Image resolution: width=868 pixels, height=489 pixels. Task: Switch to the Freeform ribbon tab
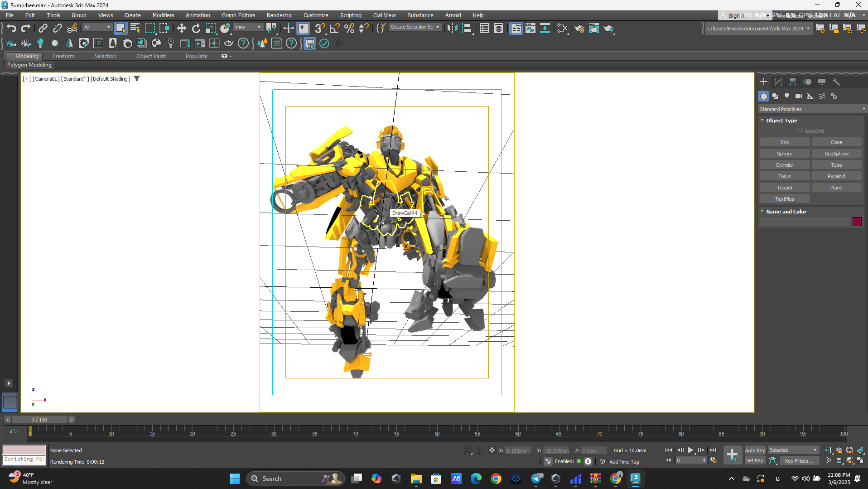(63, 56)
